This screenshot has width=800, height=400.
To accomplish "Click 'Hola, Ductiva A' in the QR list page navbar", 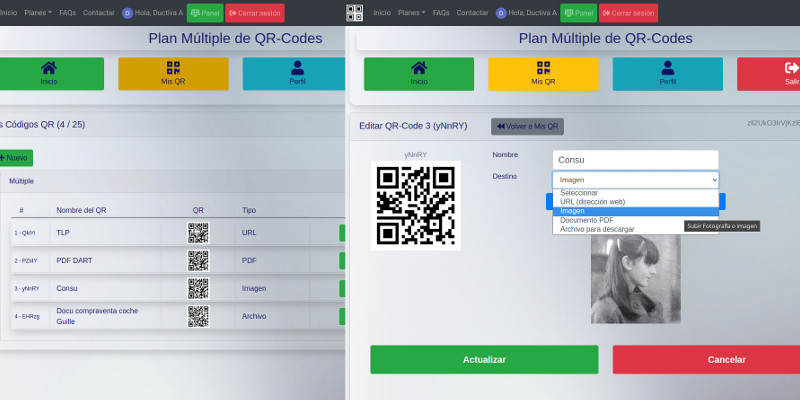I will [159, 13].
